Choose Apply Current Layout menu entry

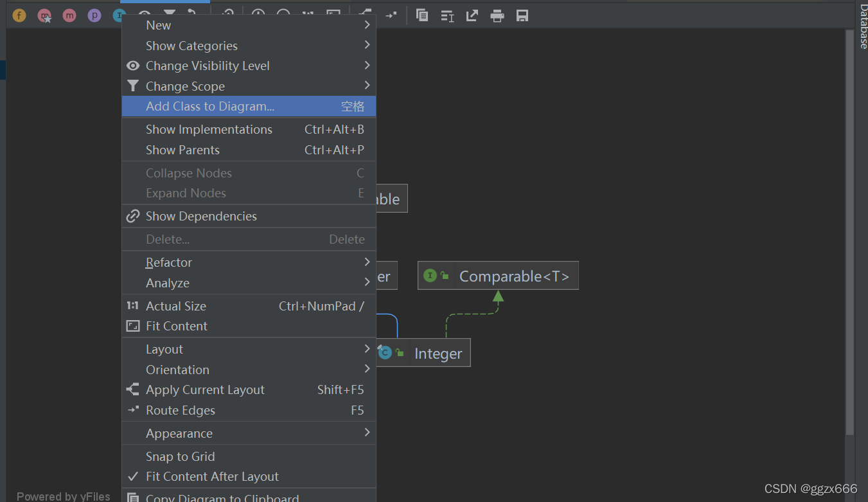coord(249,390)
